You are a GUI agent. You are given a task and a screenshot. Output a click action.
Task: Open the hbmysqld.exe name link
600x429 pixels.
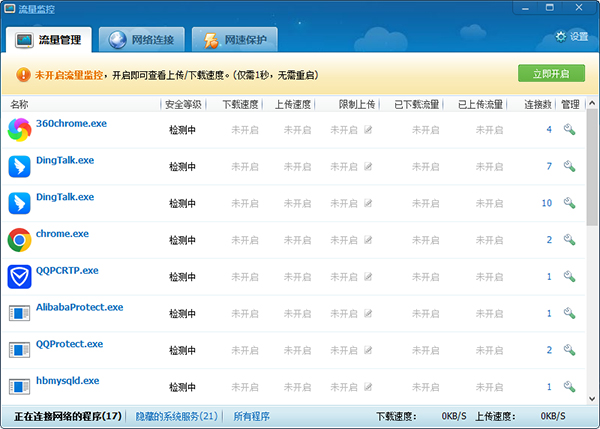[x=67, y=380]
